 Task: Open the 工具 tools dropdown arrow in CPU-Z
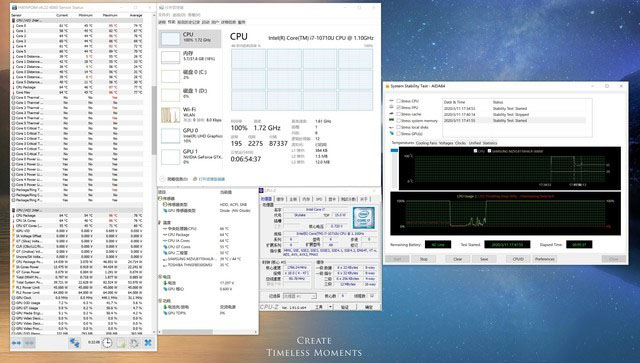coord(330,307)
